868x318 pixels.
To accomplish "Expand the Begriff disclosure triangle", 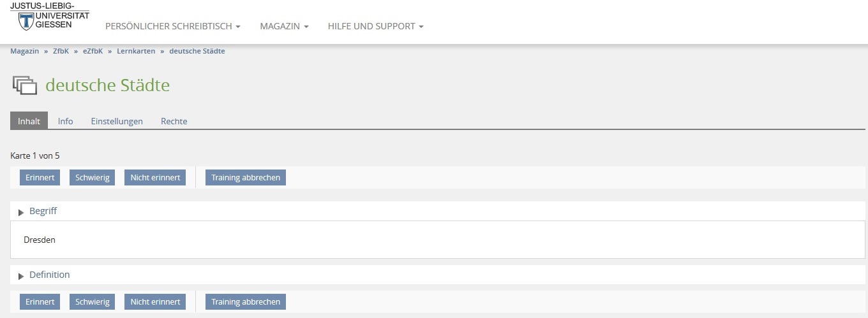I will [21, 212].
